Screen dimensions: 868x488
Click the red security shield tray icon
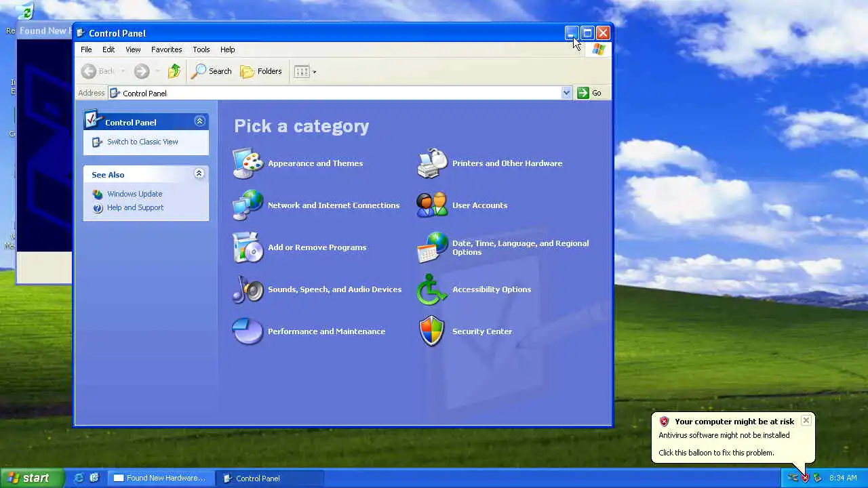805,478
